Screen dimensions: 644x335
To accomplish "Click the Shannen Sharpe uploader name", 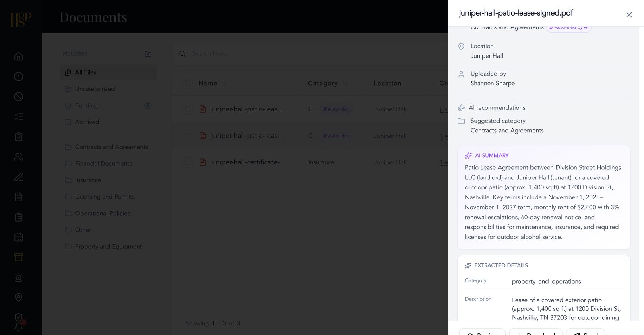I will point(493,83).
